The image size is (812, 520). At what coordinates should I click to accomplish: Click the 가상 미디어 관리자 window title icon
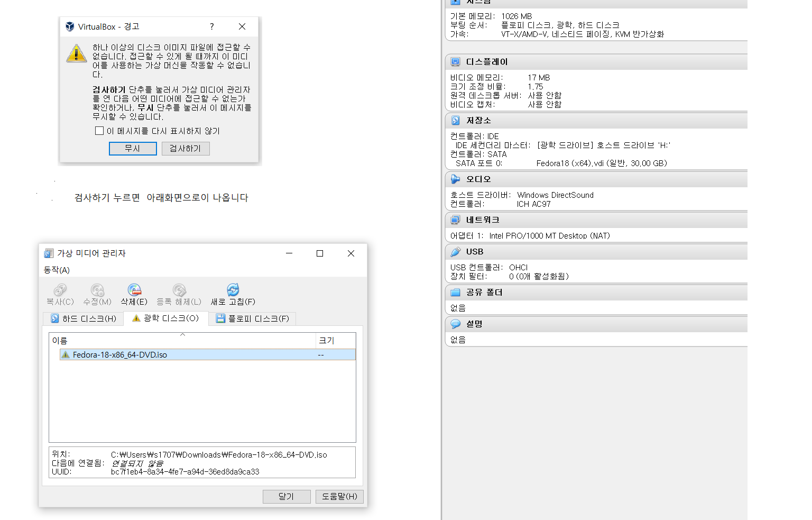[49, 253]
